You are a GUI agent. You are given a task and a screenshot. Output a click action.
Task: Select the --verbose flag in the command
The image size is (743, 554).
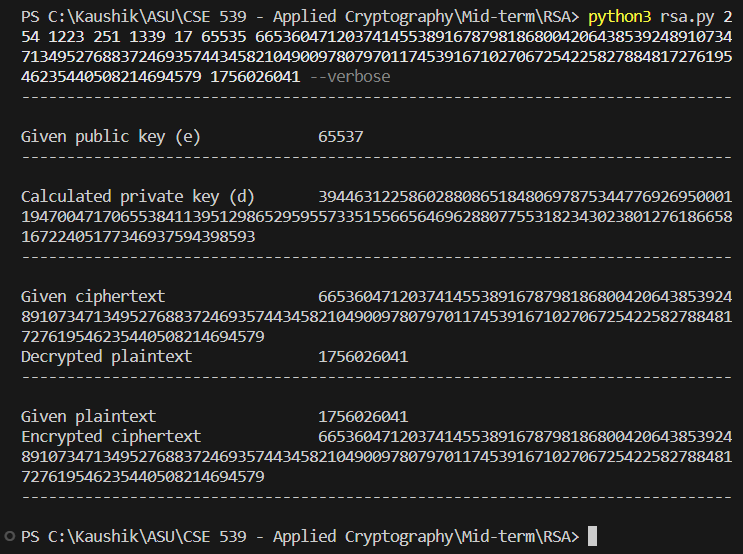click(350, 77)
